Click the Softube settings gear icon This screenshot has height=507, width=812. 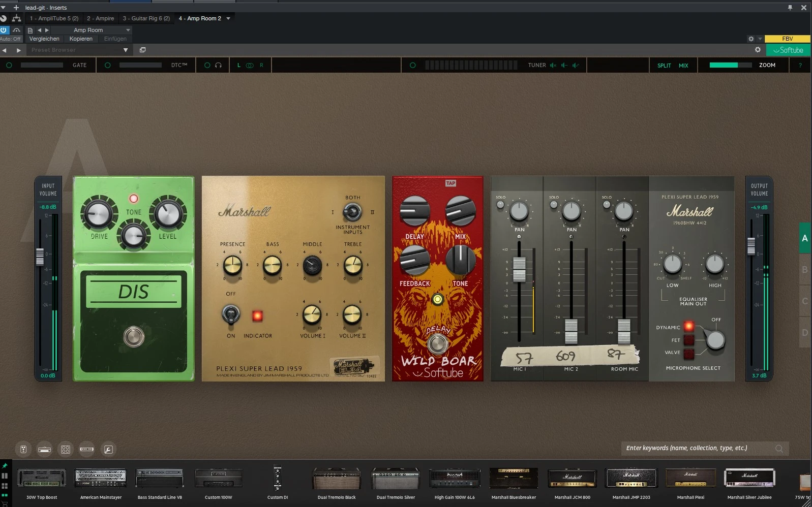tap(758, 50)
